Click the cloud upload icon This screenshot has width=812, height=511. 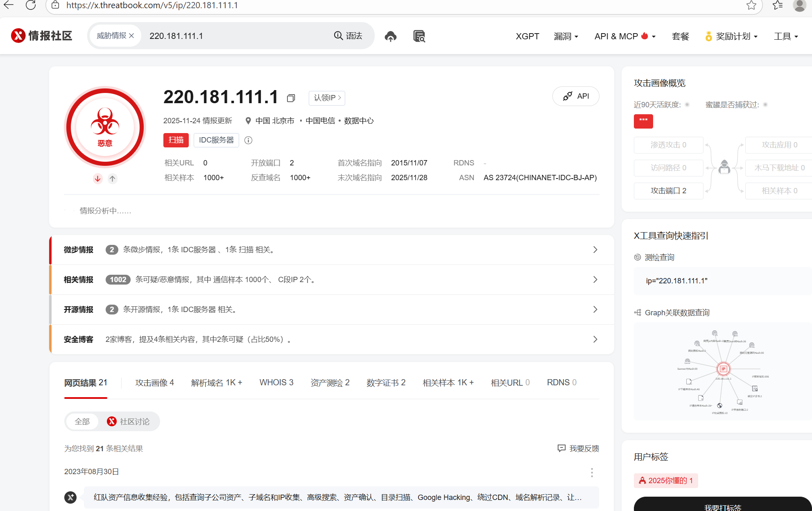391,36
